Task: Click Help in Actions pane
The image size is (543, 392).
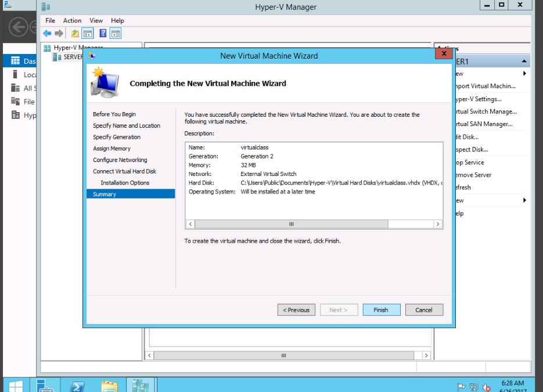Action: coord(459,213)
